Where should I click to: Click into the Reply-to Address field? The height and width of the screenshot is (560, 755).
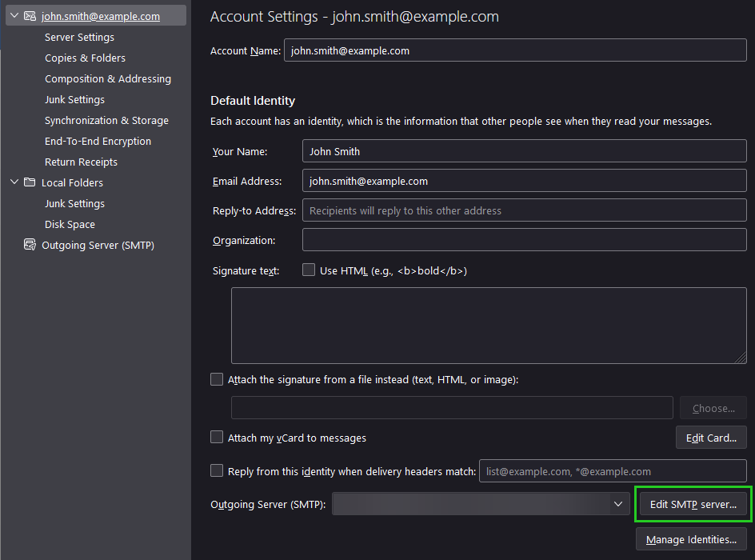[x=524, y=210]
